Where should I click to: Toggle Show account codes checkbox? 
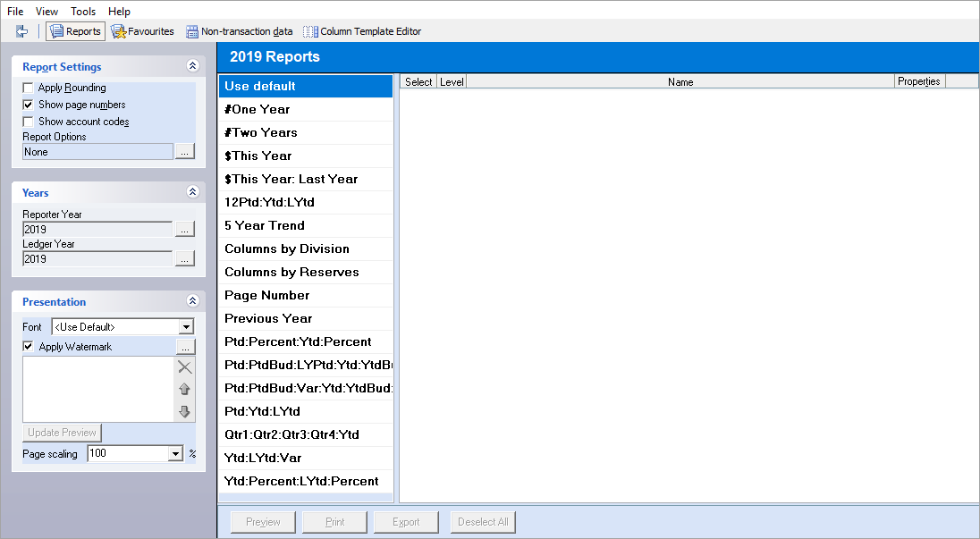click(29, 122)
